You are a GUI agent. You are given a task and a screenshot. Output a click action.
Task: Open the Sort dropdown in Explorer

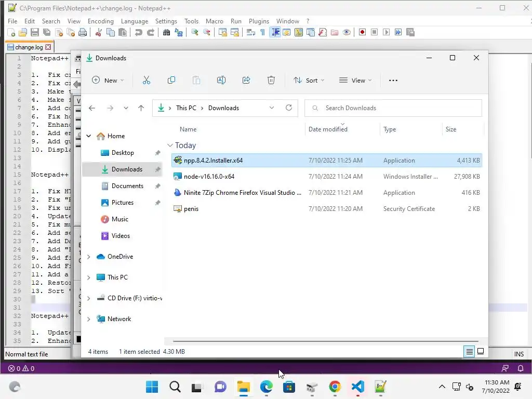[309, 81]
